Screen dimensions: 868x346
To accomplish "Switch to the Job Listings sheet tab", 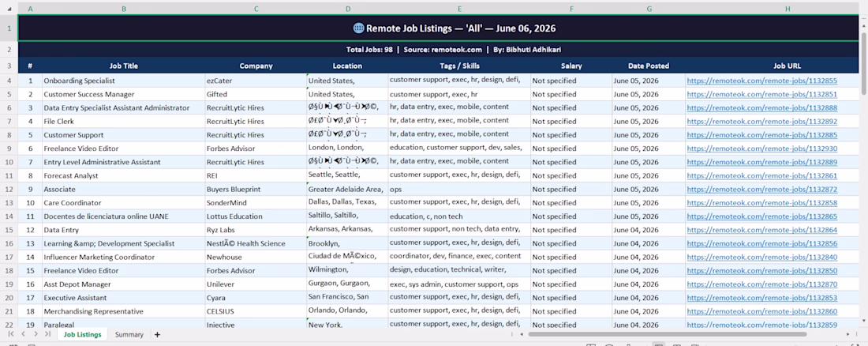I will (x=83, y=334).
